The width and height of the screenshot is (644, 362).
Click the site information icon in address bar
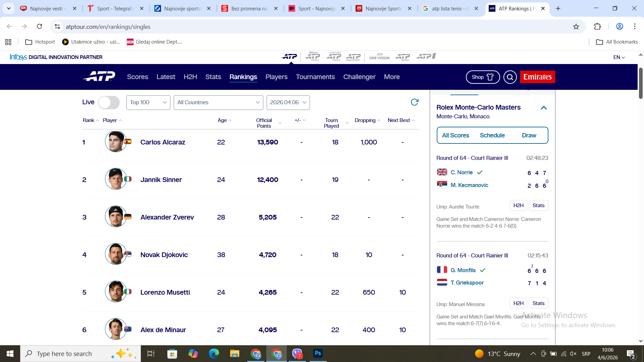click(x=57, y=26)
